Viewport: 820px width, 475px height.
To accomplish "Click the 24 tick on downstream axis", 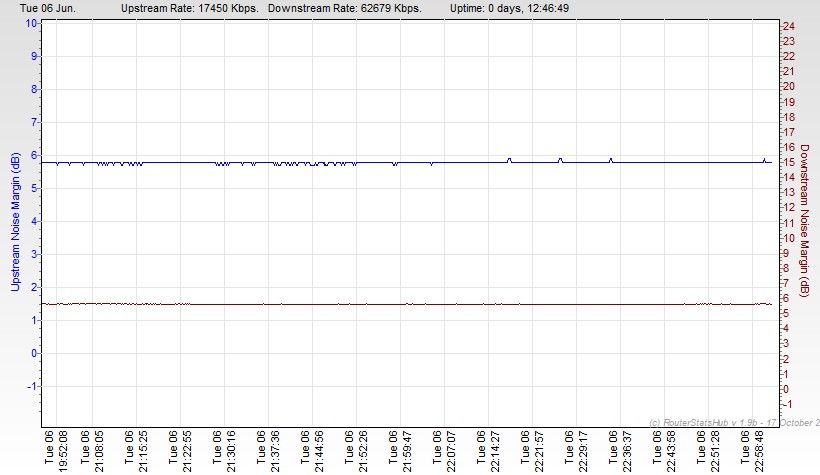I will point(788,25).
